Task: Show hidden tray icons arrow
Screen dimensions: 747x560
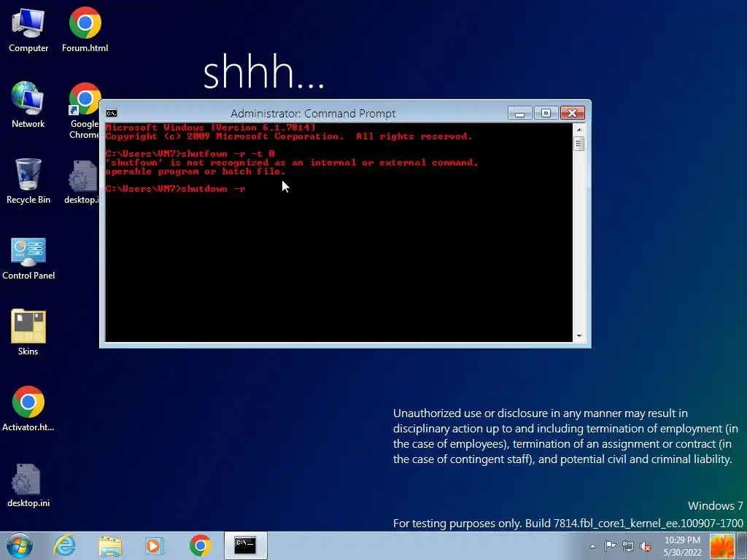Action: 592,546
